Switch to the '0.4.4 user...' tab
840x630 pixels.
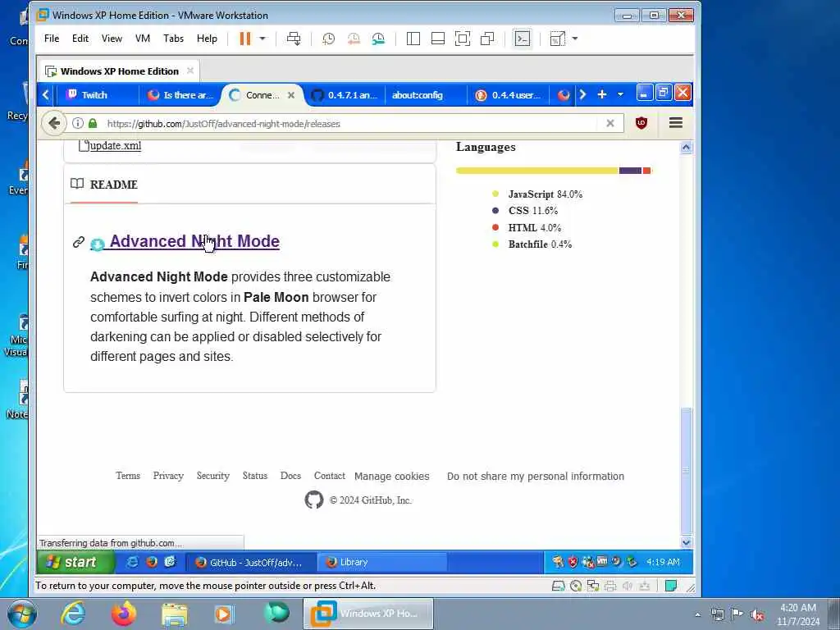[509, 95]
